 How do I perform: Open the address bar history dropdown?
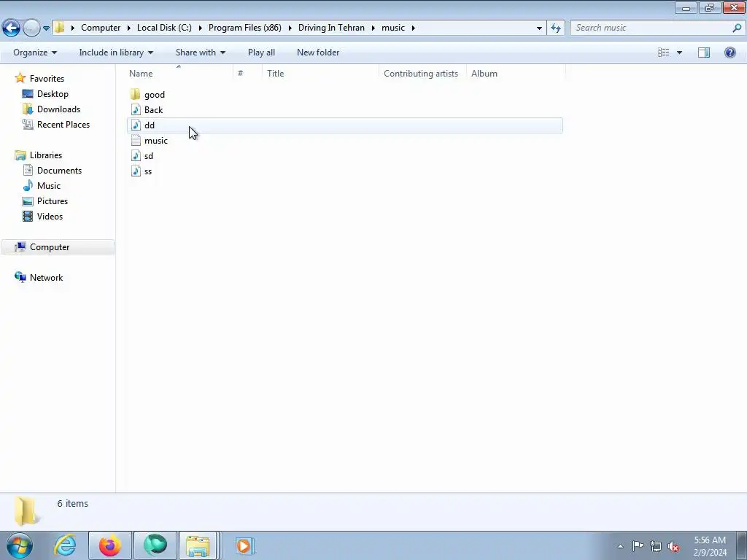coord(539,28)
